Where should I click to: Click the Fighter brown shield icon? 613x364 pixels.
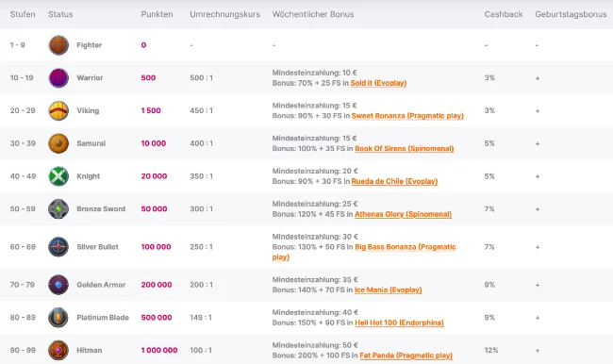[58, 45]
